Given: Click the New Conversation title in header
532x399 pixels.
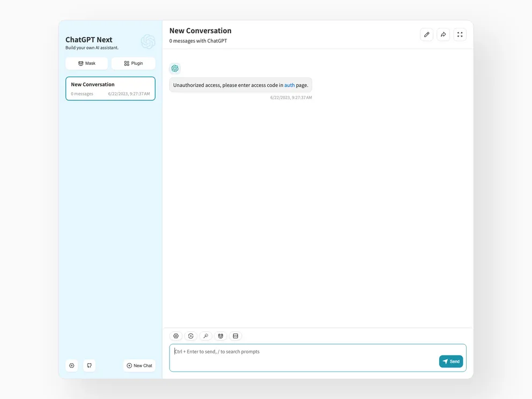Looking at the screenshot, I should click(201, 31).
